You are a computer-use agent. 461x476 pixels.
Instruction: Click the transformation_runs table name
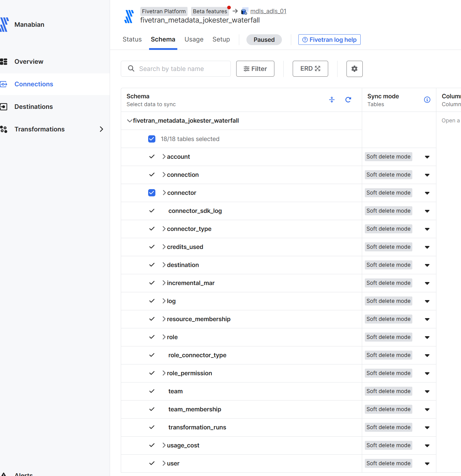[197, 427]
